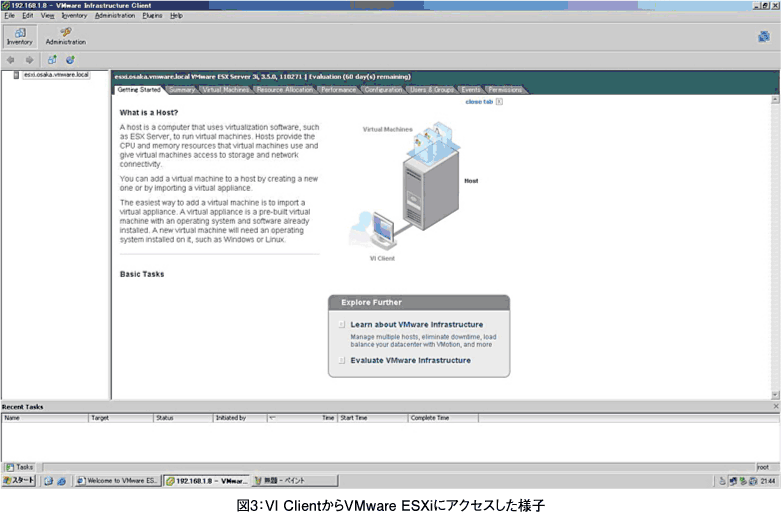This screenshot has width=781, height=517.
Task: Sort tasks by Name column
Action: click(x=45, y=418)
